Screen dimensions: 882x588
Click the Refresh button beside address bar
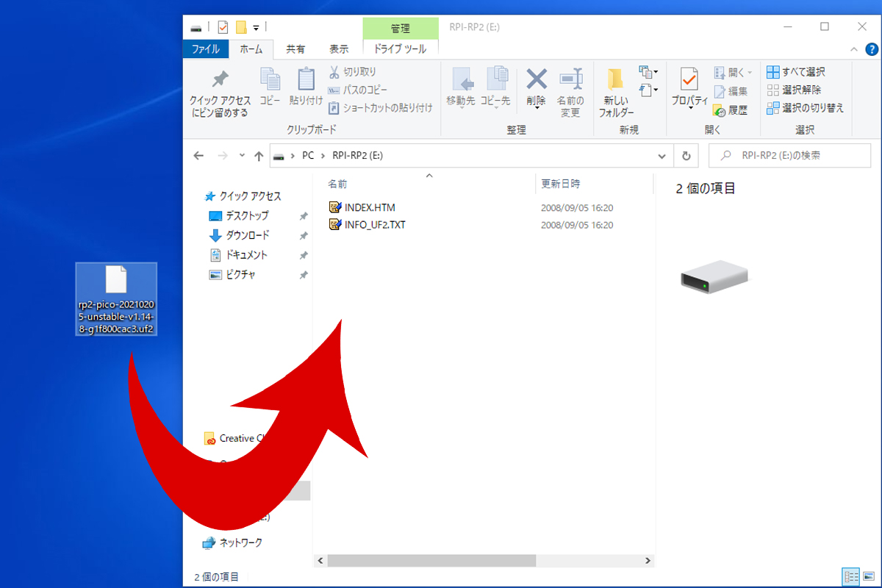686,156
